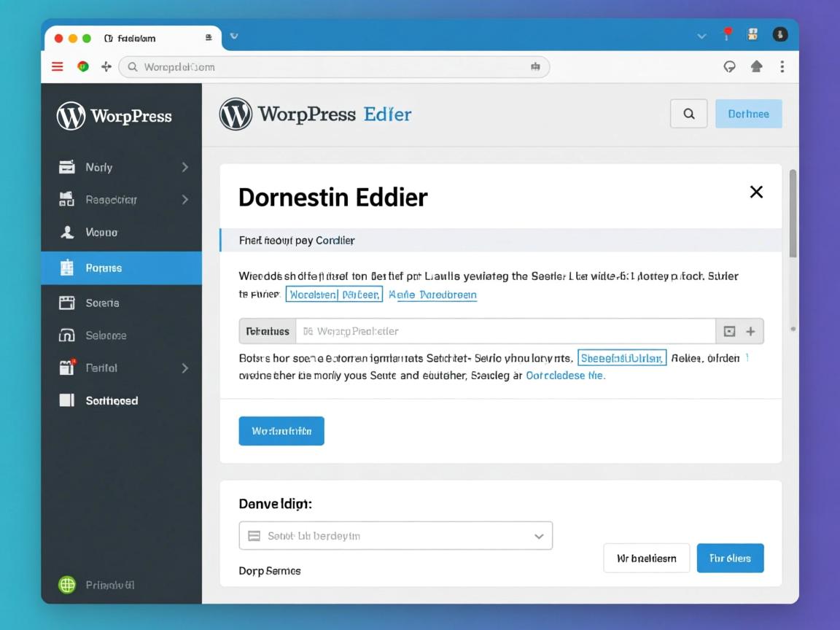Click the 'Worarp Predt etler' input field

click(505, 331)
